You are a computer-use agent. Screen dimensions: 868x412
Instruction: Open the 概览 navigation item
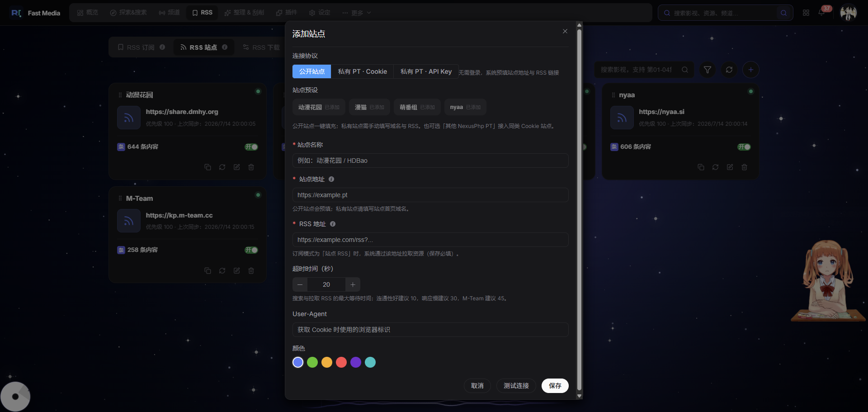point(88,13)
